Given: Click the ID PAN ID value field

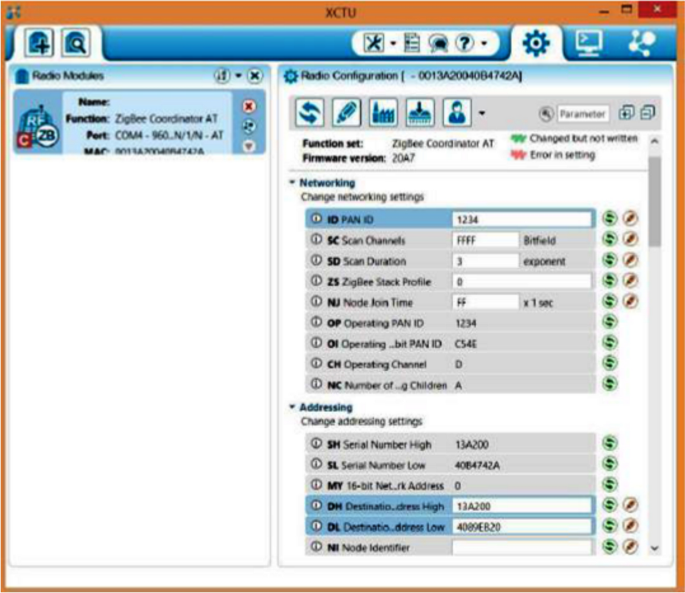Looking at the screenshot, I should [522, 219].
